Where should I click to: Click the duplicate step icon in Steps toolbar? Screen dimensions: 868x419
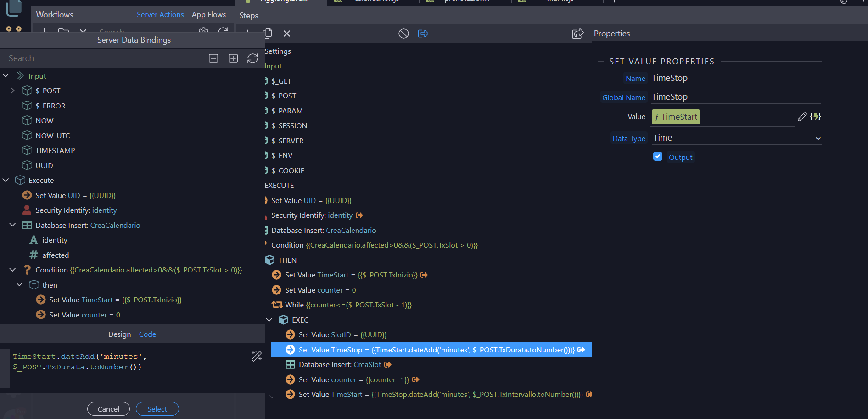[268, 33]
